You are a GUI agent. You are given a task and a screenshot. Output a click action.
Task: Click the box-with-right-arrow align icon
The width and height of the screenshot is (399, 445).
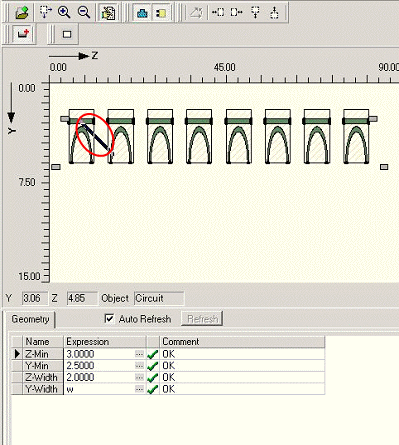tap(236, 12)
